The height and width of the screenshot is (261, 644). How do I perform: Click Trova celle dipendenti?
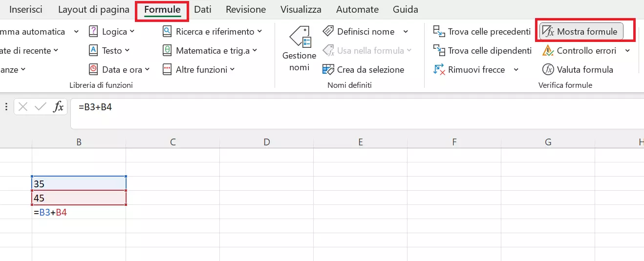[483, 51]
